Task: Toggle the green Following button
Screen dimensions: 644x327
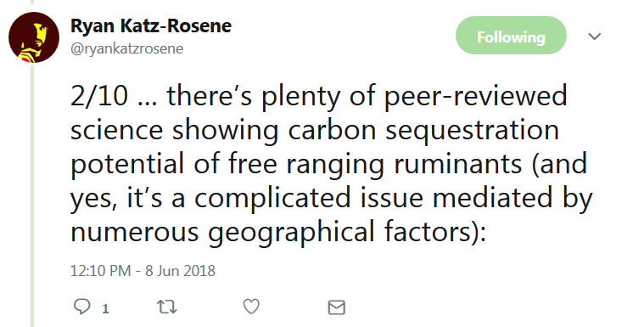Action: point(511,36)
